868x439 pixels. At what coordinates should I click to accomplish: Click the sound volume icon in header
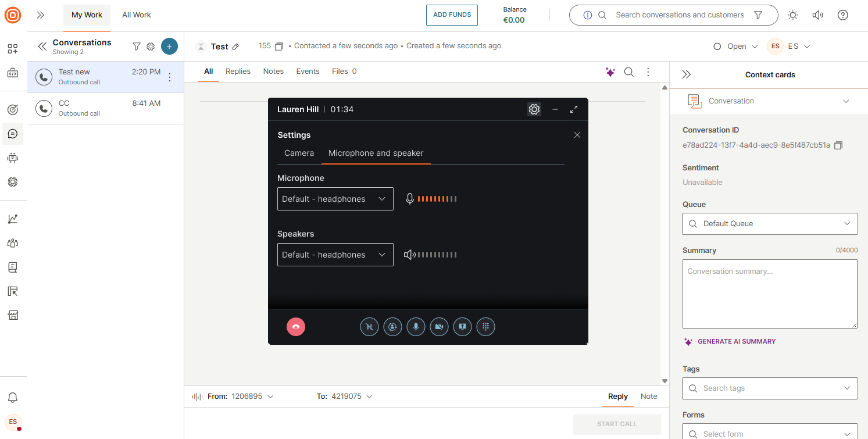[818, 15]
